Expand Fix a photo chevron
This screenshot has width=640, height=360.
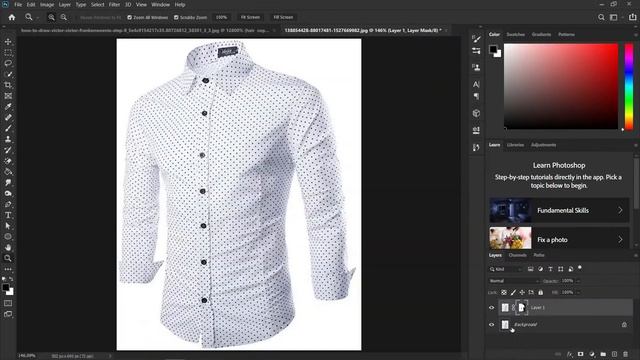pyautogui.click(x=620, y=240)
